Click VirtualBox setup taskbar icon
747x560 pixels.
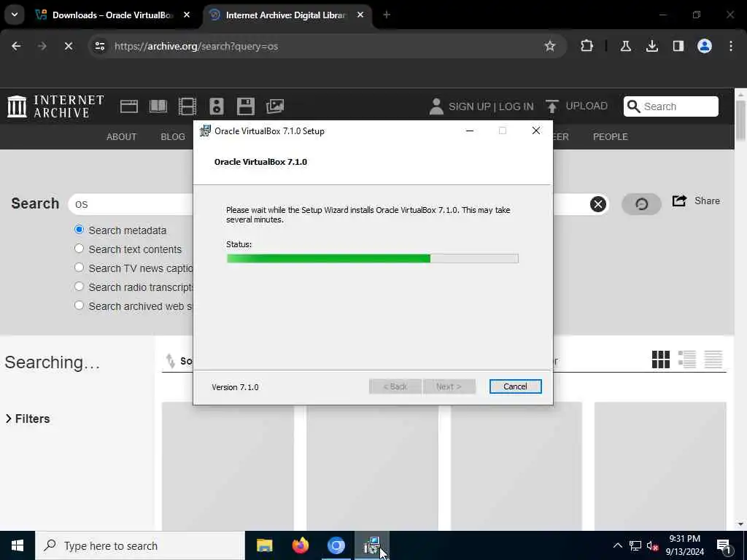pyautogui.click(x=372, y=545)
